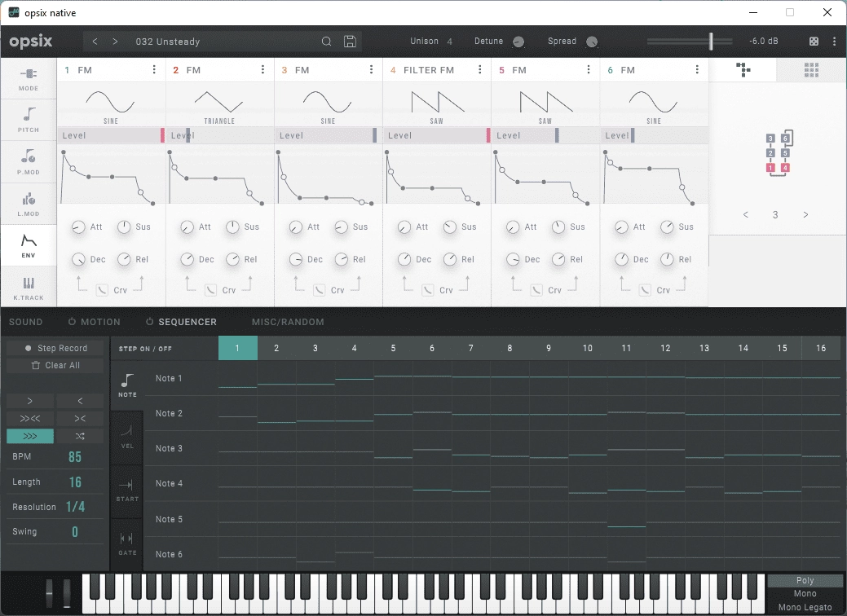Open the MODE page in sidebar
The height and width of the screenshot is (616, 847).
pos(28,78)
